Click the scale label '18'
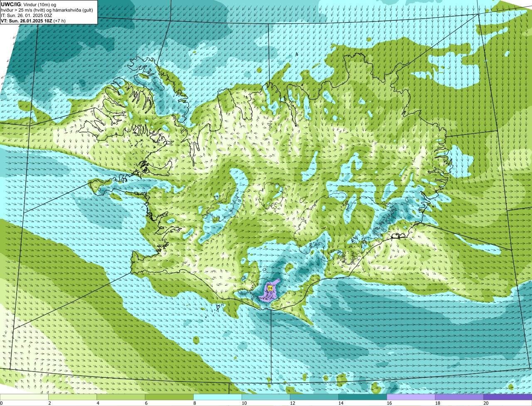Image resolution: width=532 pixels, height=406 pixels. point(437,403)
